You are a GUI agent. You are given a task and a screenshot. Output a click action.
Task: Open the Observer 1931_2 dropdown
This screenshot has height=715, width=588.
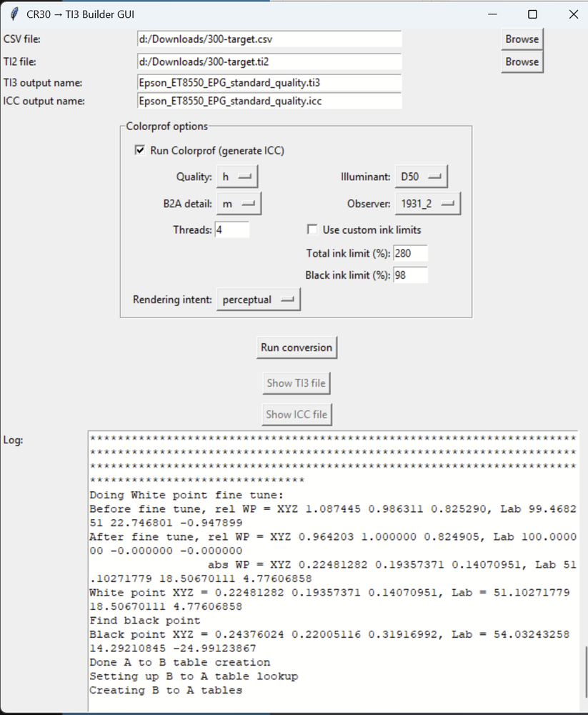tap(428, 204)
